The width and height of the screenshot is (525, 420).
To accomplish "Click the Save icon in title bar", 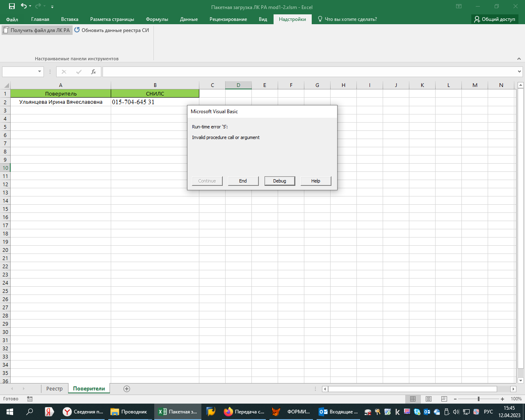I will [12, 6].
